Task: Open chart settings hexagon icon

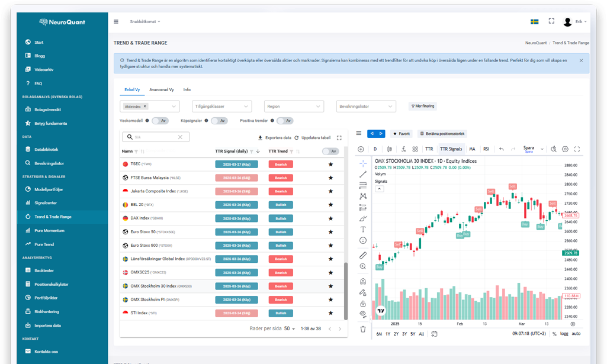Action: coord(565,149)
